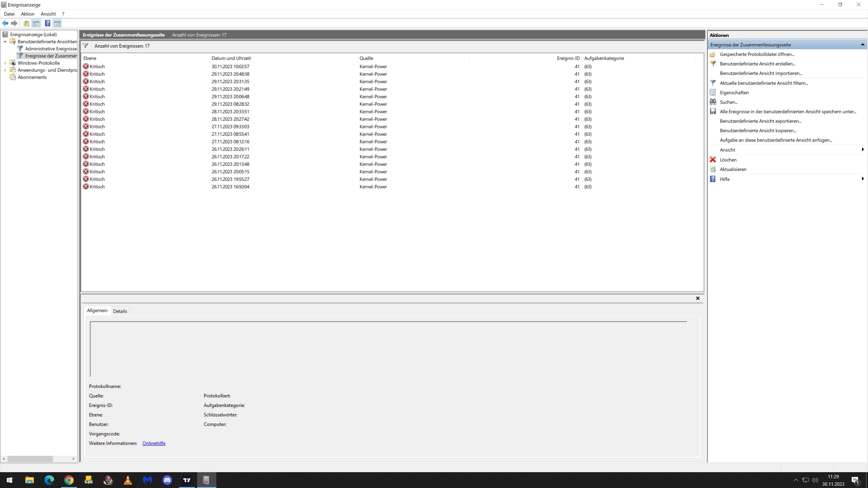The height and width of the screenshot is (488, 868).
Task: Click the back arrow toolbar icon
Action: click(x=5, y=23)
